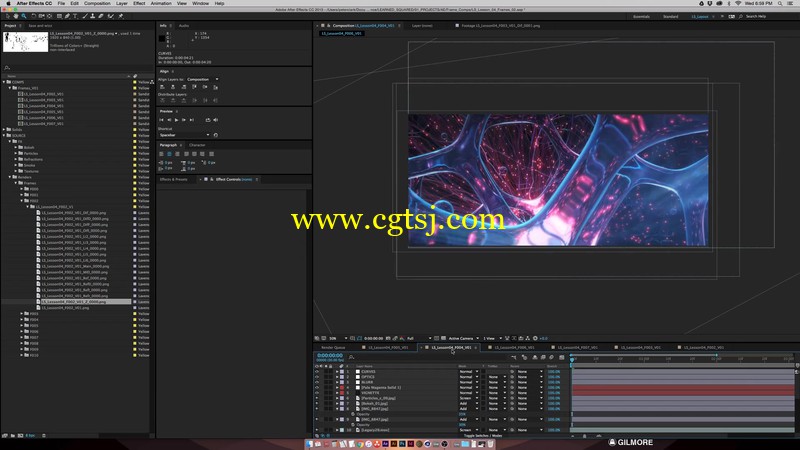Open the CURVES layer blend mode dropdown
This screenshot has width=800, height=450.
(469, 371)
